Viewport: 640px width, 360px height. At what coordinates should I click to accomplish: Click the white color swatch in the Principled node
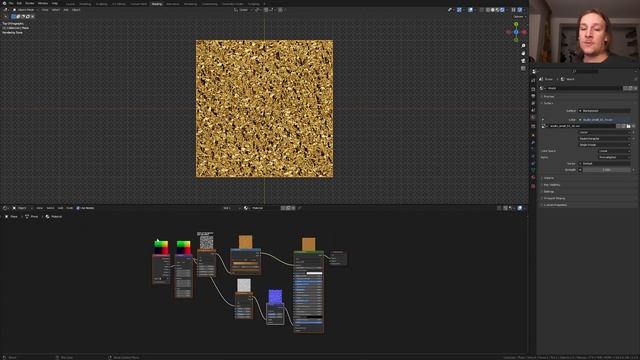click(x=314, y=273)
